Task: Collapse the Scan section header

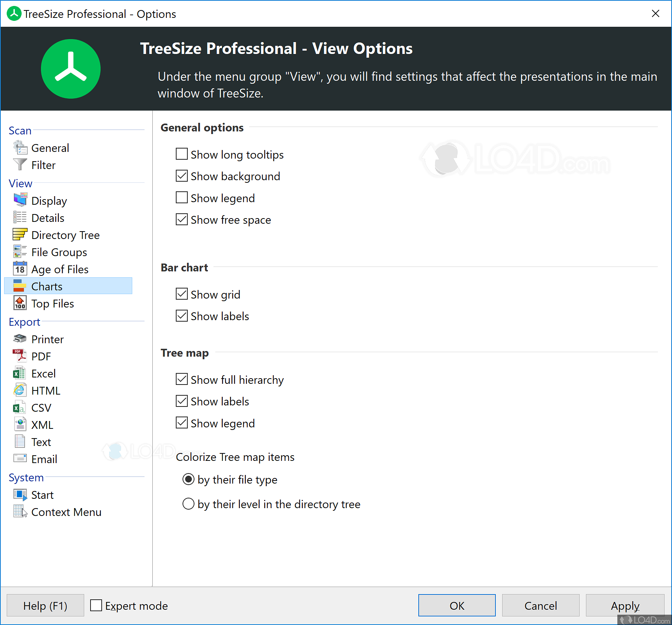Action: [20, 130]
